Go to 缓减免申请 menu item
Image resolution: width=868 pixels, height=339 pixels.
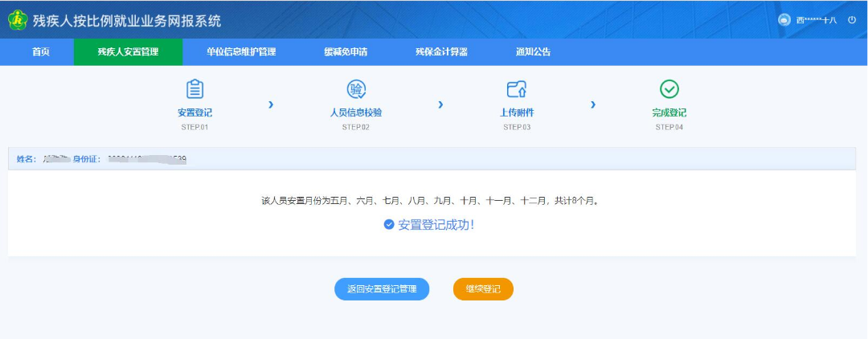coord(346,52)
